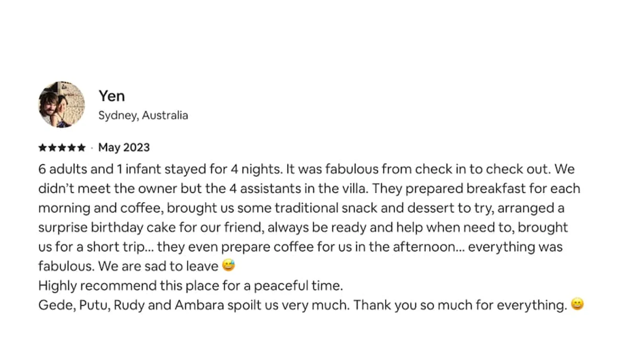
Task: Click Yen's profile photo
Action: point(62,105)
